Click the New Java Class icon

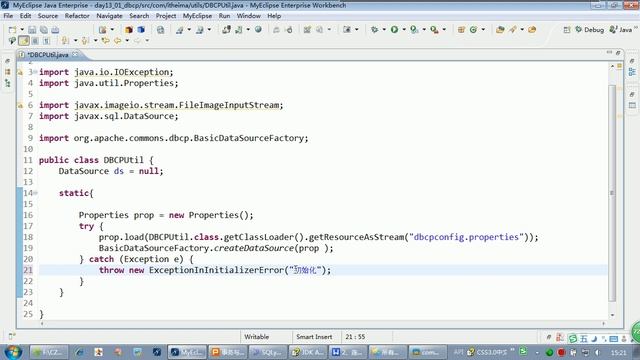pyautogui.click(x=473, y=30)
